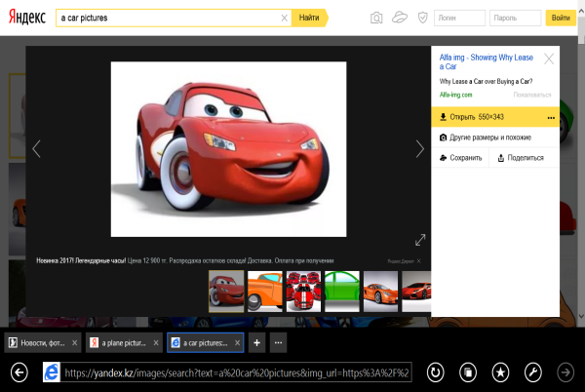585x392 pixels.
Task: Select the orange sports car thumbnail
Action: coord(380,292)
